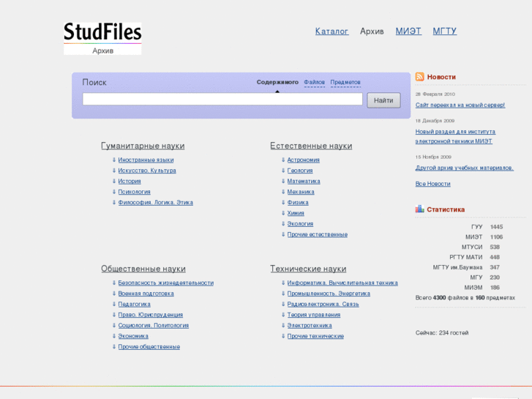Open the Каталог navigation link

[x=331, y=31]
